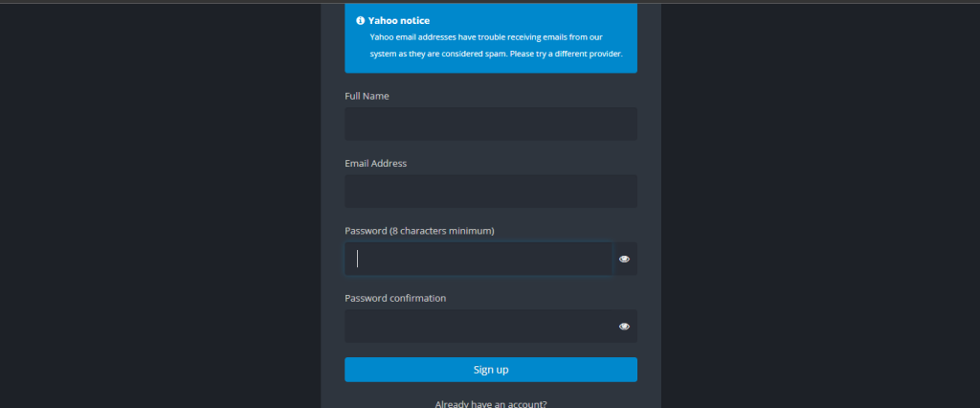Focus the Full Name input field
The width and height of the screenshot is (980, 408).
pyautogui.click(x=490, y=124)
